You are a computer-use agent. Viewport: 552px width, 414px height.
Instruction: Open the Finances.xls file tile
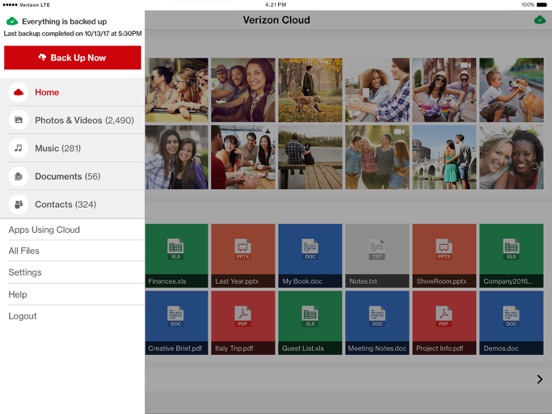(x=177, y=256)
